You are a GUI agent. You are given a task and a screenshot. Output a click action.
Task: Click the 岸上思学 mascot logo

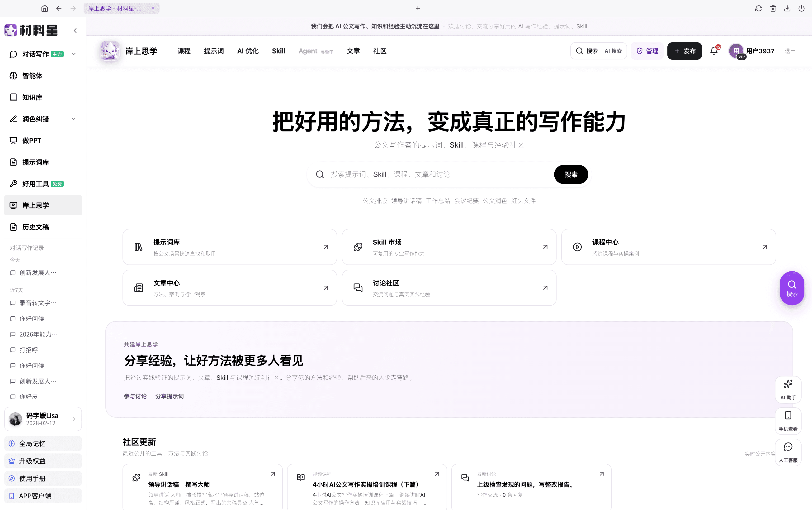(x=110, y=51)
